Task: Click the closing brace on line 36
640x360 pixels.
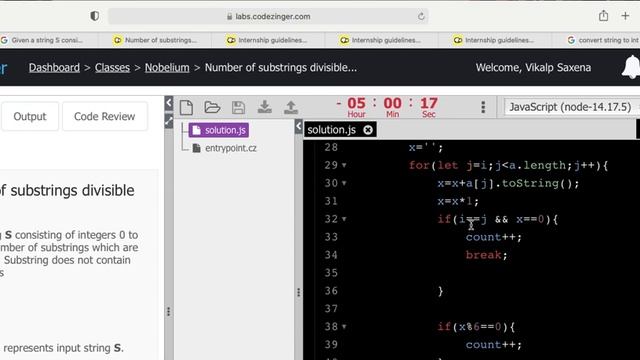Action: pyautogui.click(x=440, y=291)
